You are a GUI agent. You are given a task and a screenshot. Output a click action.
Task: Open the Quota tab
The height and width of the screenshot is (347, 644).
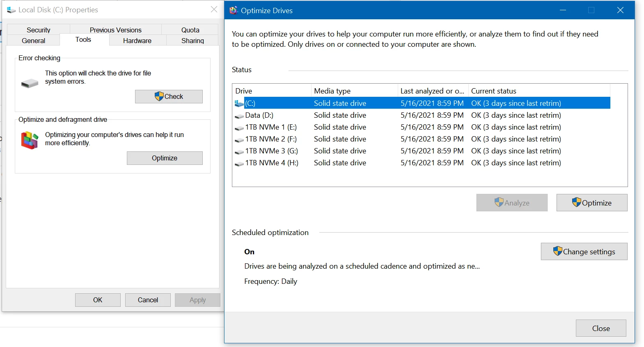(x=190, y=30)
